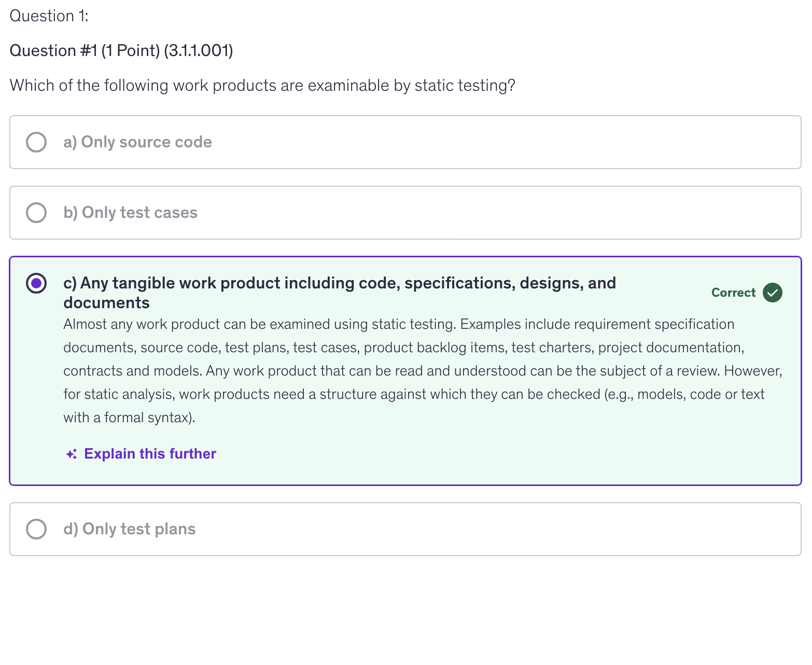Click the question text about static testing
Viewport: 812px width, 665px height.
262,86
